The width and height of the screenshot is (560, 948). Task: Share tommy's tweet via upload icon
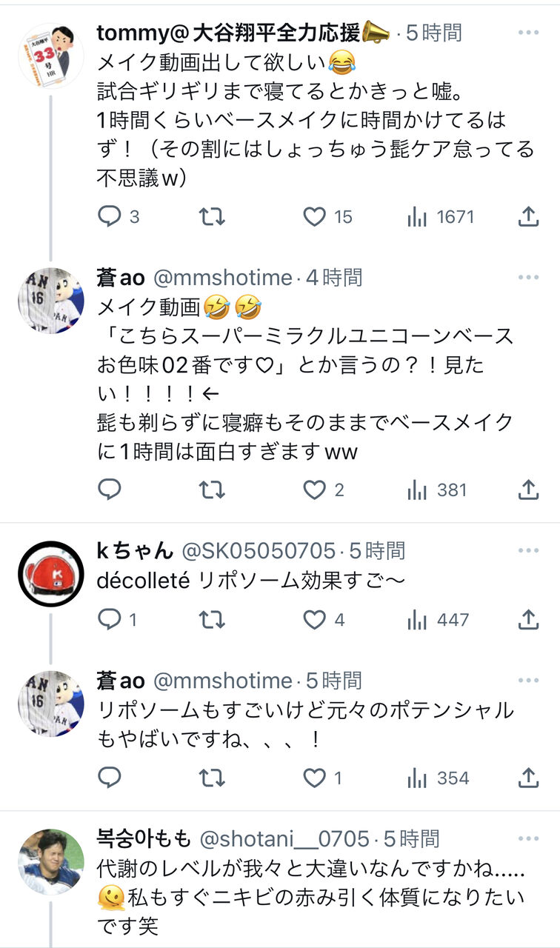(527, 216)
